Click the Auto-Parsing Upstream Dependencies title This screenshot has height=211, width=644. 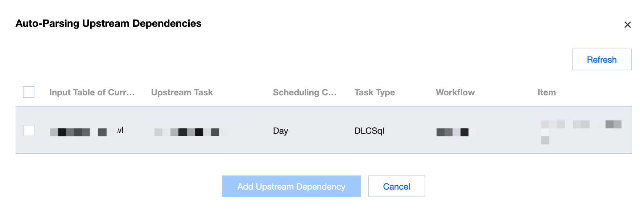click(x=108, y=24)
